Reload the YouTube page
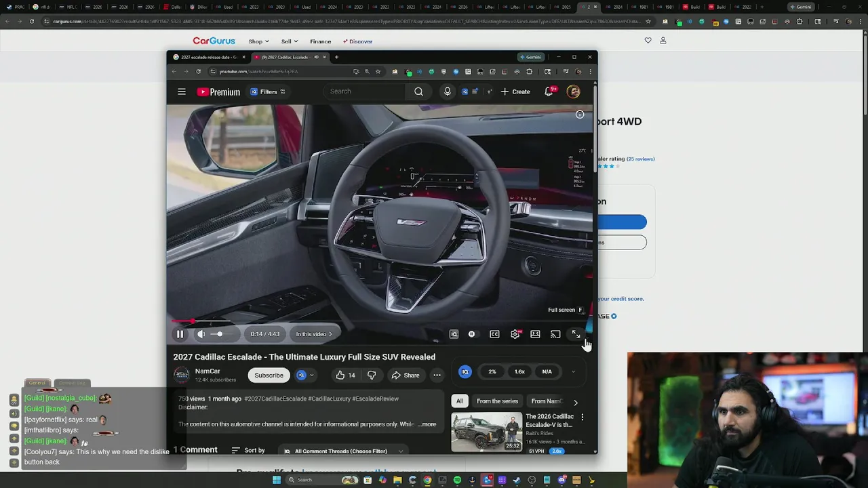The image size is (868, 488). (x=199, y=71)
